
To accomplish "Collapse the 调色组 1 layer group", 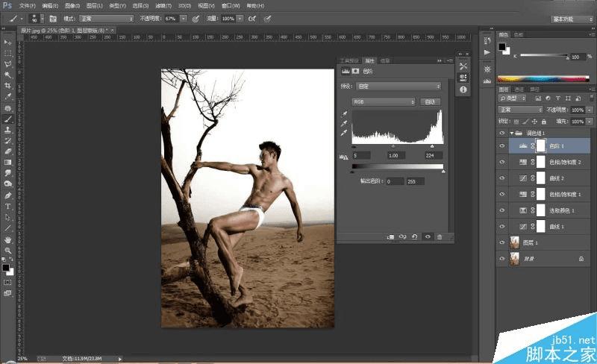I will pyautogui.click(x=511, y=133).
